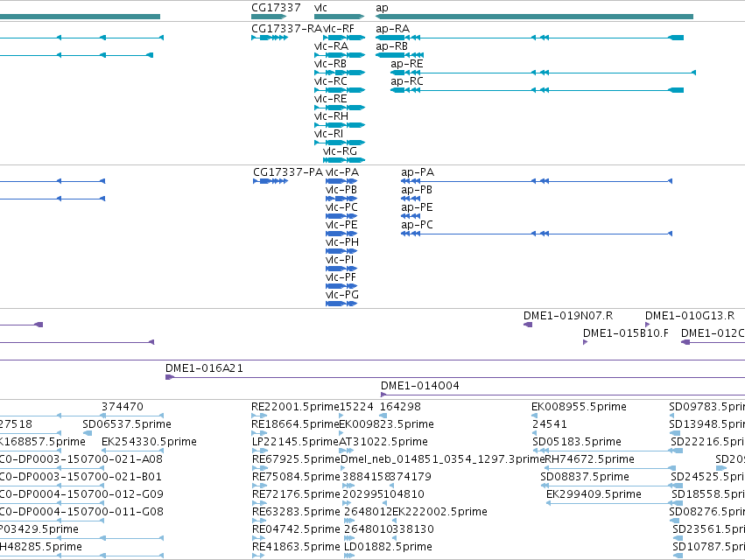Image resolution: width=745 pixels, height=560 pixels.
Task: Select the RE75084.5prime EST label
Action: (296, 477)
